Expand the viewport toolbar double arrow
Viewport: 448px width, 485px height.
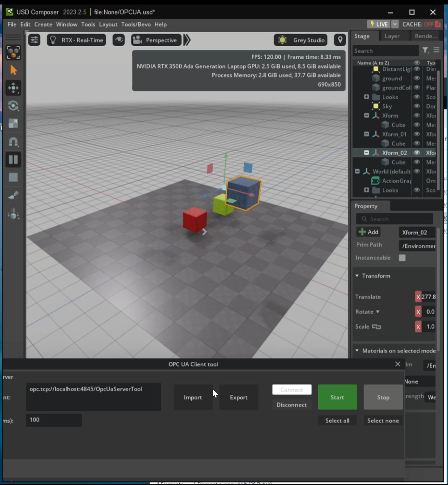(x=187, y=40)
